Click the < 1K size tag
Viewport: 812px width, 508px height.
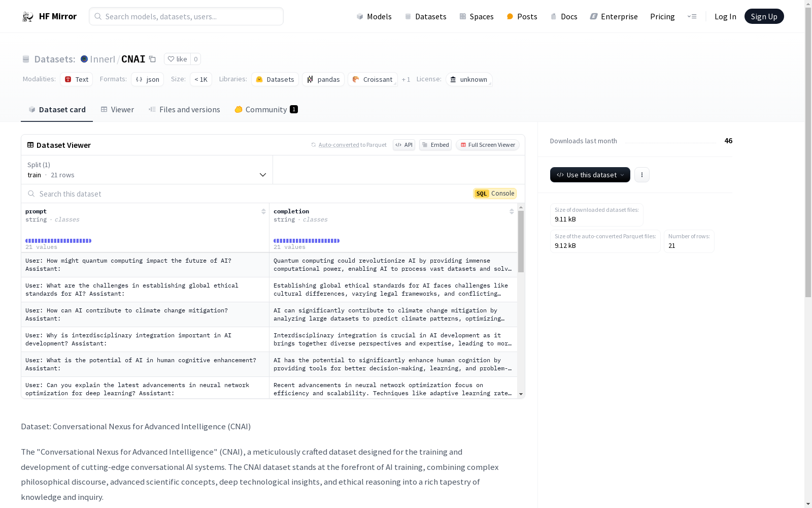(201, 79)
